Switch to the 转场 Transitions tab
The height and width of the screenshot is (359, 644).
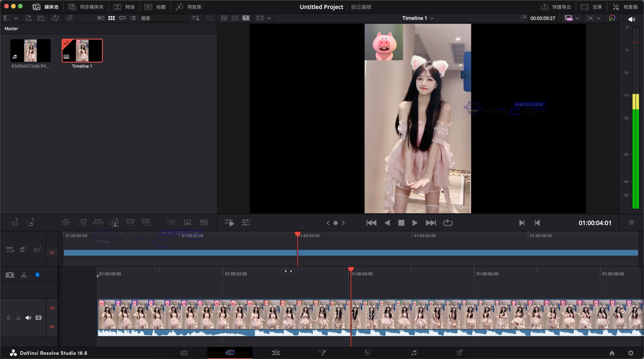[125, 7]
